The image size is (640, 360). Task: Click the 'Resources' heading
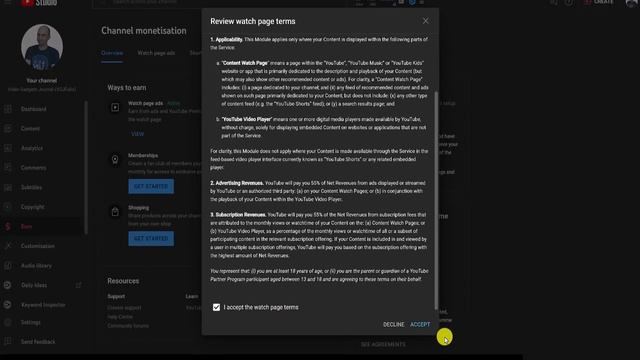point(123,281)
